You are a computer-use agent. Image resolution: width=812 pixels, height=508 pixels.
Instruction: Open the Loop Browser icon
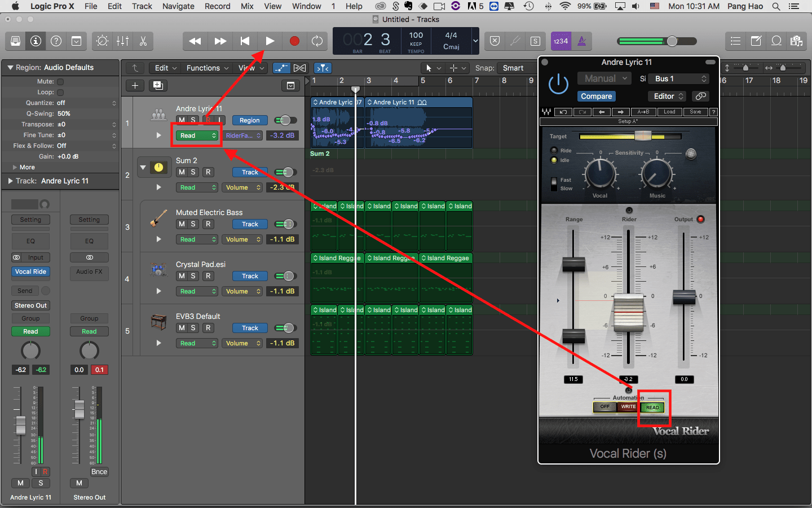[776, 41]
